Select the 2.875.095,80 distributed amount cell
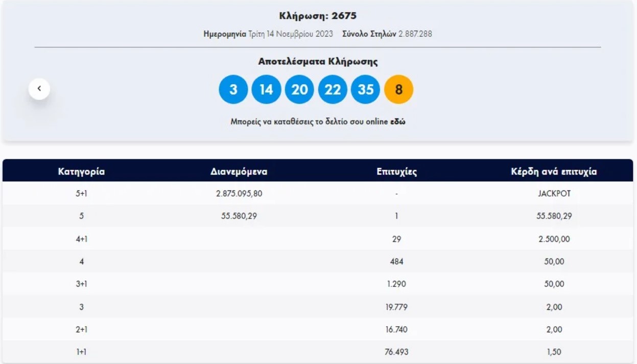The height and width of the screenshot is (364, 637). click(239, 193)
